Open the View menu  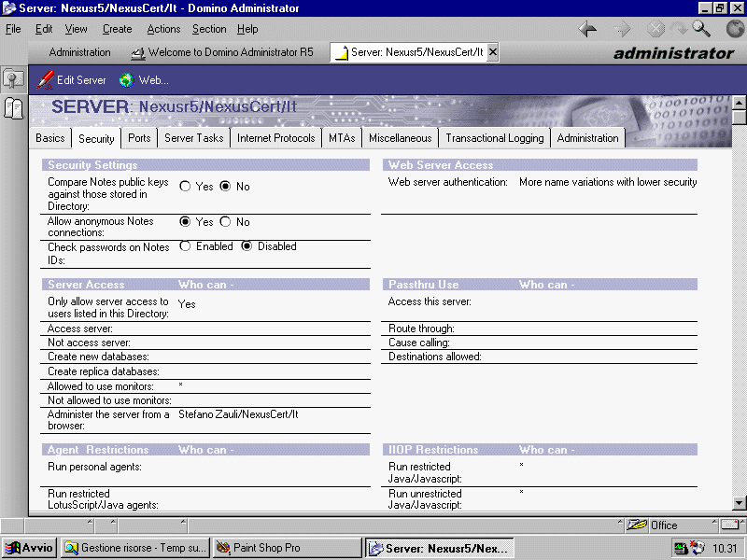[77, 29]
